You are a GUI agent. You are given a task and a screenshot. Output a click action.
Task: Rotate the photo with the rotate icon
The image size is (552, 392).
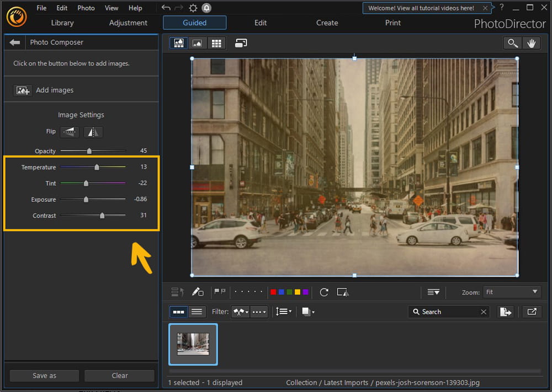click(324, 292)
